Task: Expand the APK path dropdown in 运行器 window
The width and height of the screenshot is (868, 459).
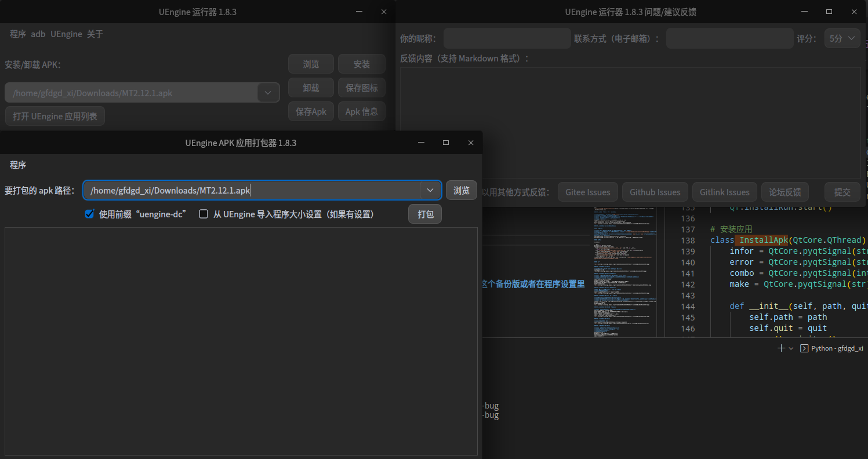Action: coord(268,92)
